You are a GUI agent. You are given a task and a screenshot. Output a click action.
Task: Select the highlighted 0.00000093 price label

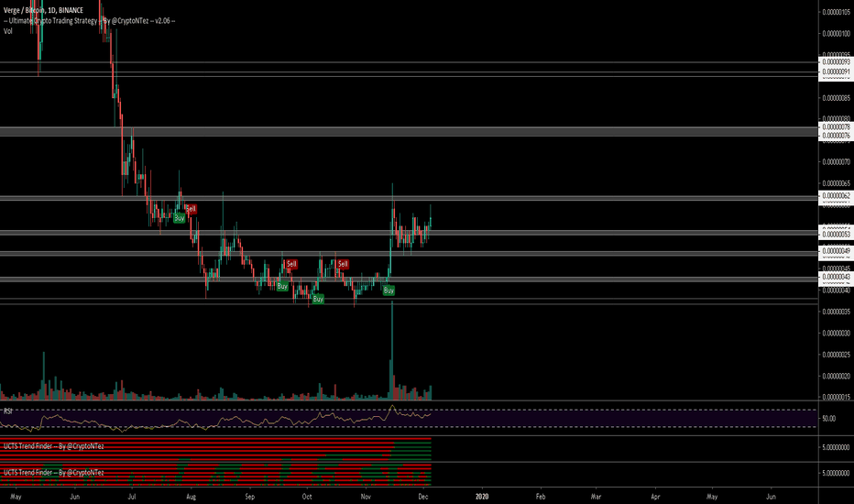pos(836,62)
